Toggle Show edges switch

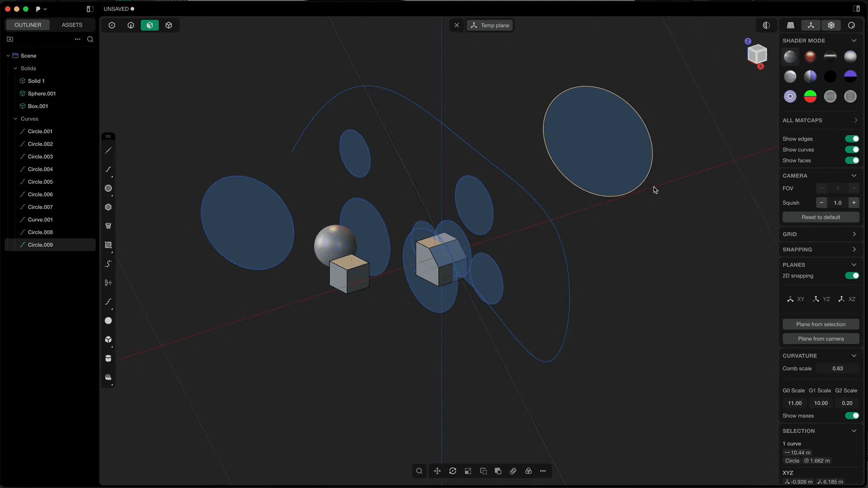(x=852, y=139)
